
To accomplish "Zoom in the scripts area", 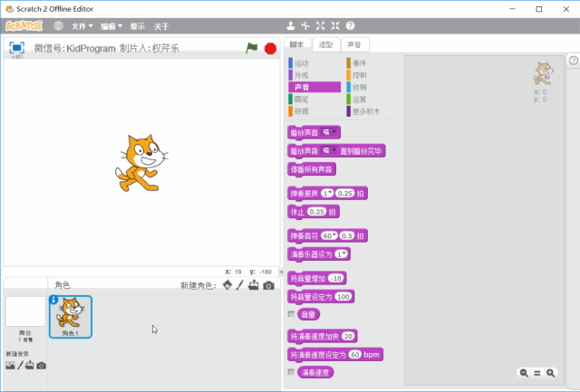I will 551,372.
